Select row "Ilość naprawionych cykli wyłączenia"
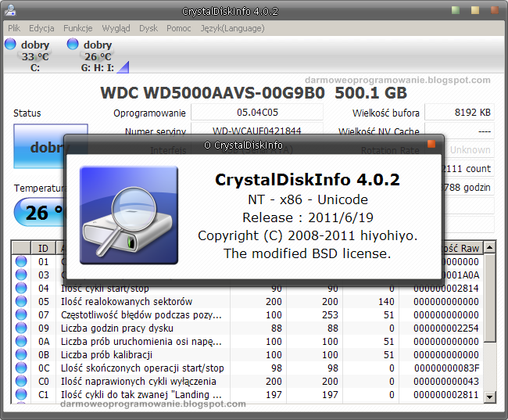The image size is (508, 420). click(x=248, y=382)
